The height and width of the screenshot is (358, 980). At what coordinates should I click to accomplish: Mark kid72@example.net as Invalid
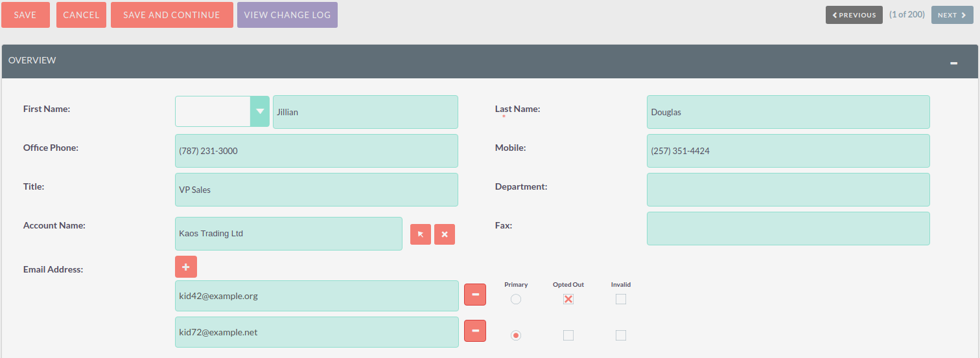coord(621,335)
